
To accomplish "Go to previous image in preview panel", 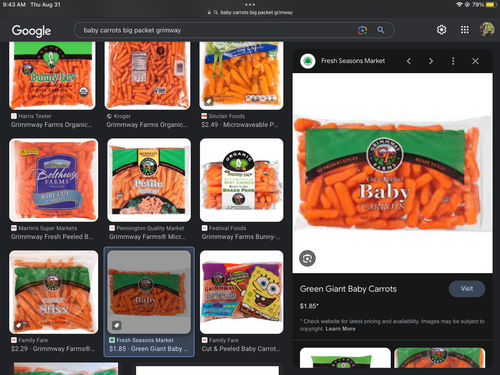I will pyautogui.click(x=409, y=61).
